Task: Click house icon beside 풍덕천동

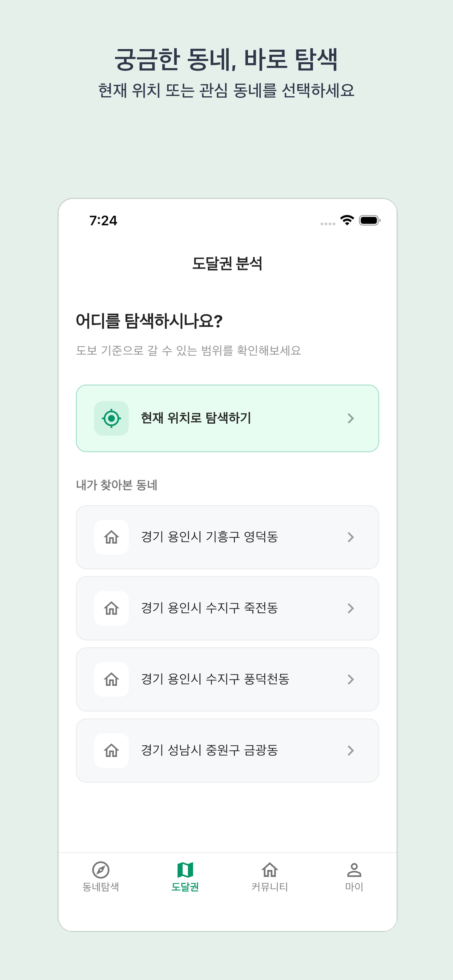Action: pos(111,679)
